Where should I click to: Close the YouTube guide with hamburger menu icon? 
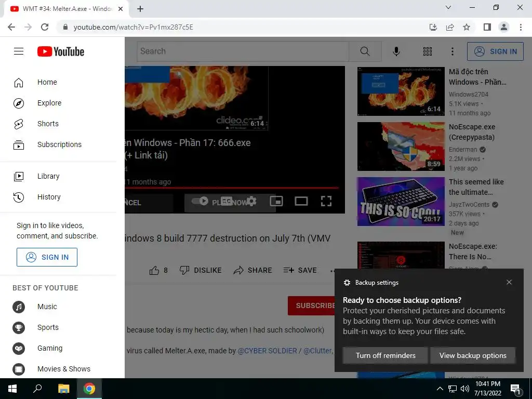pos(19,51)
